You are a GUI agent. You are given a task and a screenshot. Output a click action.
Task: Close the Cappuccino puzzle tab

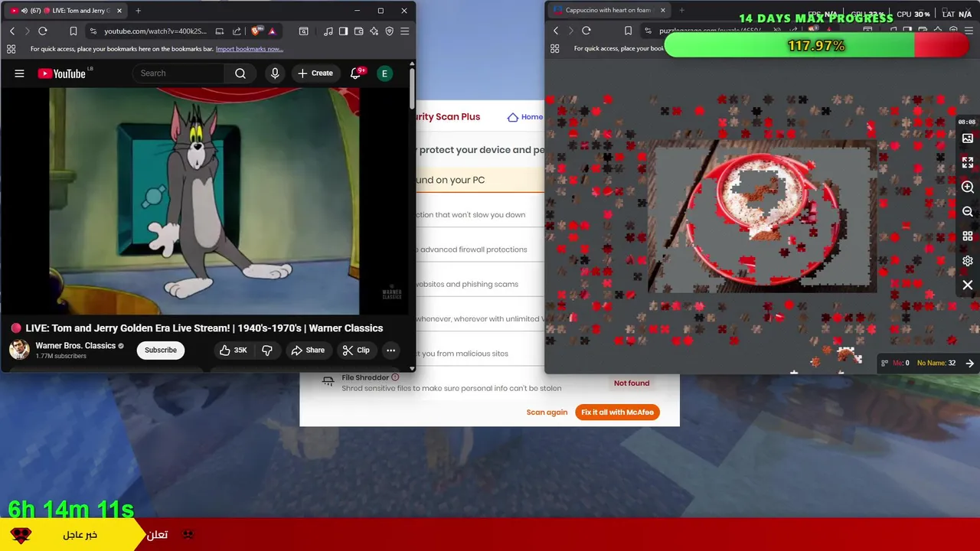663,11
